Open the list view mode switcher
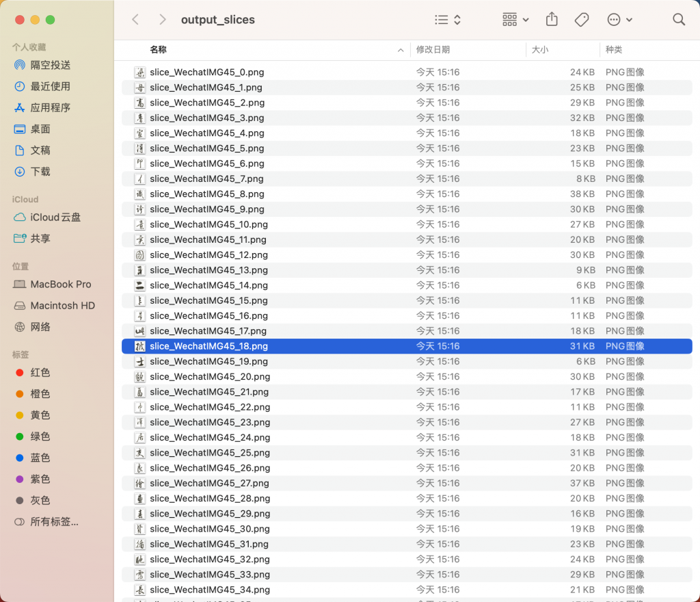Screen dimensions: 700x602 [x=448, y=20]
